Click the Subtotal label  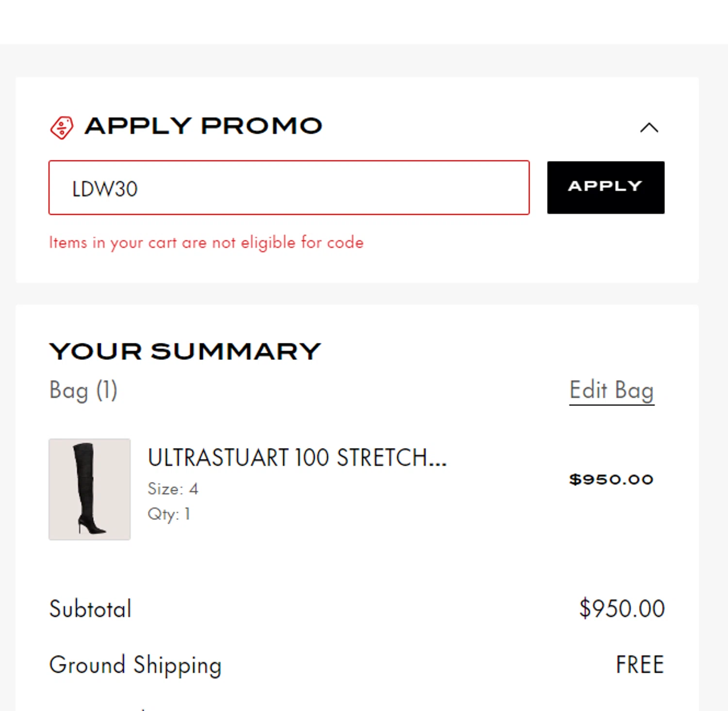tap(90, 609)
